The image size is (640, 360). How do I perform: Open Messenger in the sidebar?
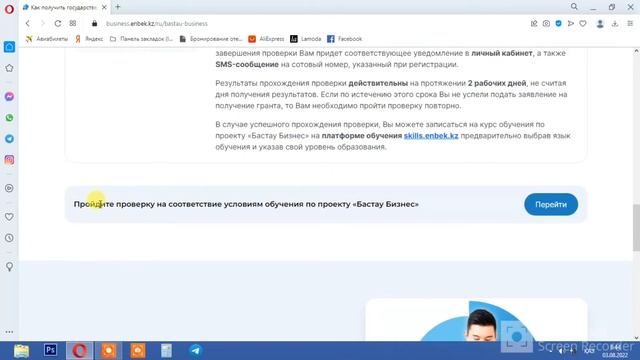[9, 96]
